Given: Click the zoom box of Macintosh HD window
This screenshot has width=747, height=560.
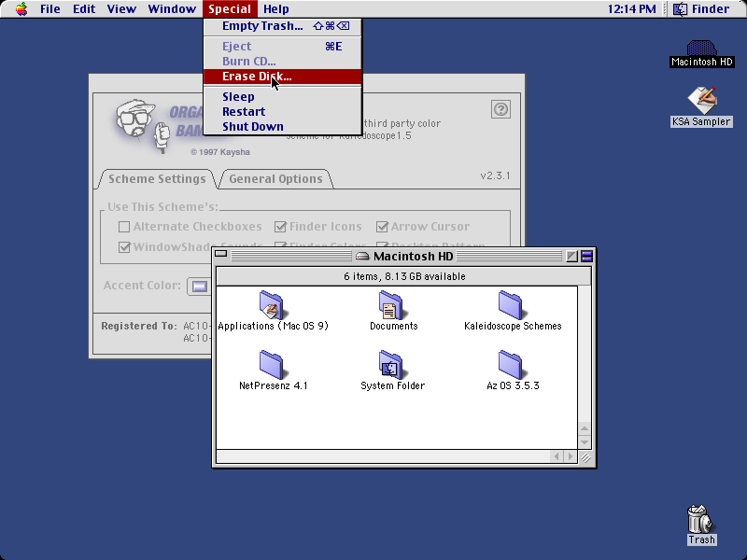Looking at the screenshot, I should [x=571, y=256].
